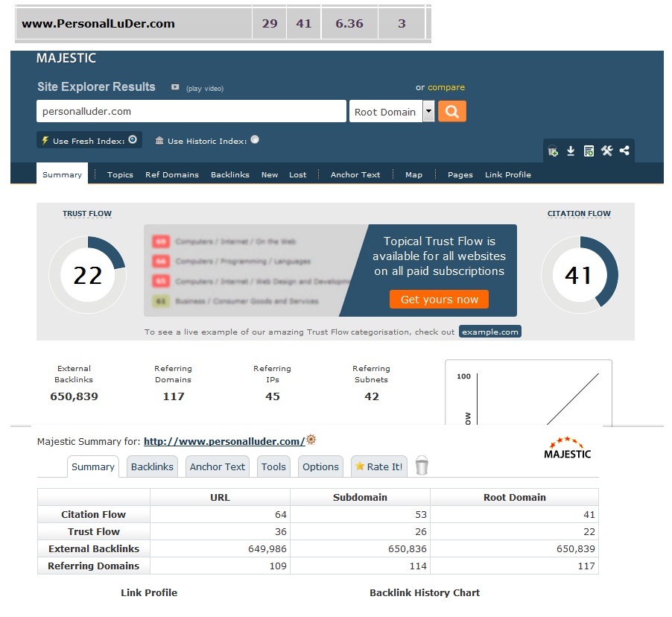Click the gear icon after personalluder.com link

(311, 440)
